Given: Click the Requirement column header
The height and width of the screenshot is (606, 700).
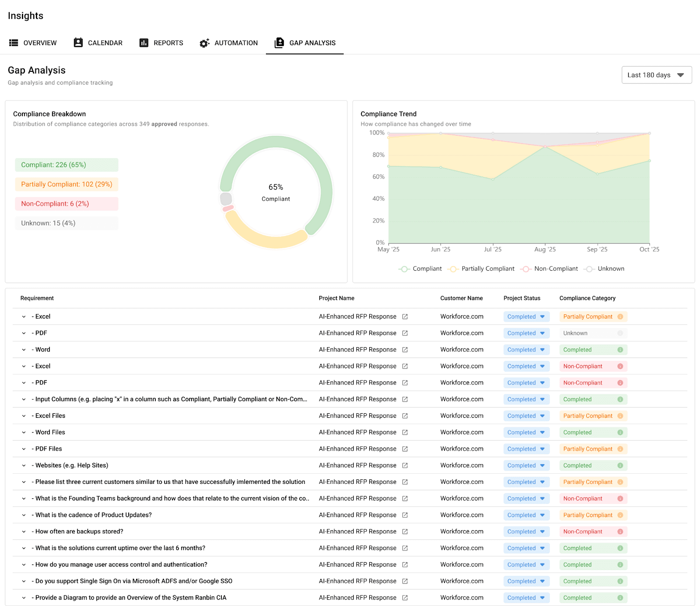Looking at the screenshot, I should [x=37, y=298].
